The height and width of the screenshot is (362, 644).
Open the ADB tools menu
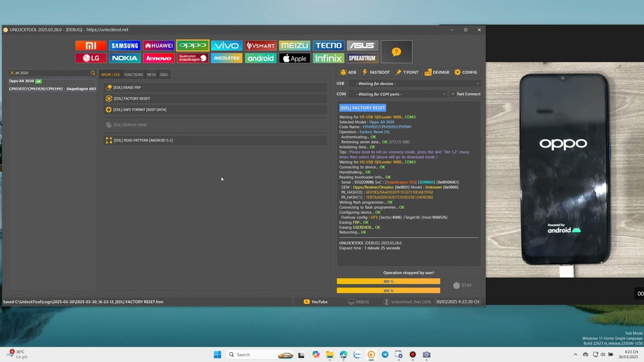[348, 72]
